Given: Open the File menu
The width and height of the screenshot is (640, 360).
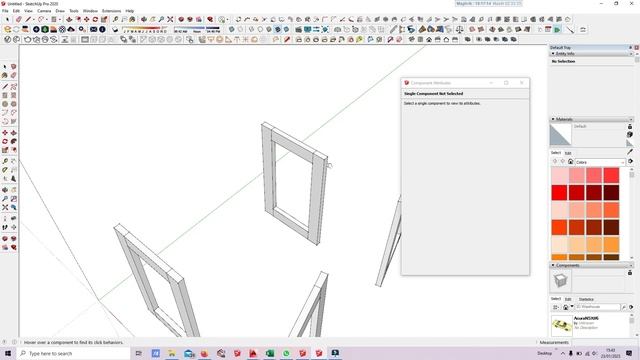Looking at the screenshot, I should [x=5, y=11].
